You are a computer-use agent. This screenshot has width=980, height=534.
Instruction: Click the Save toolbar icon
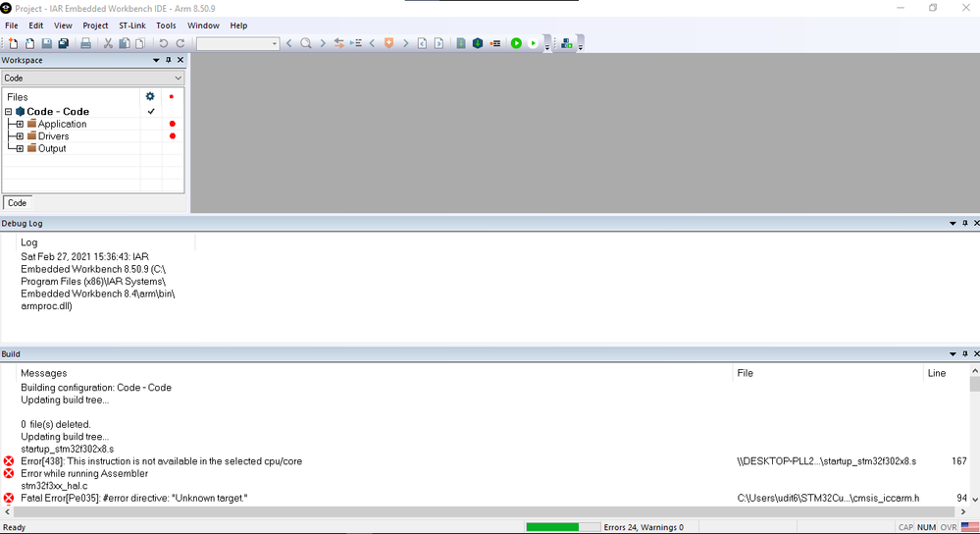point(47,43)
